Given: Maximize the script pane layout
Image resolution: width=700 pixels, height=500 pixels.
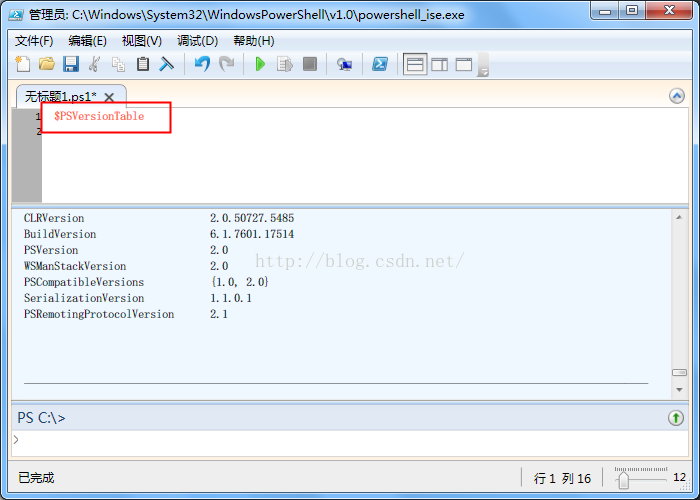Looking at the screenshot, I should point(464,64).
